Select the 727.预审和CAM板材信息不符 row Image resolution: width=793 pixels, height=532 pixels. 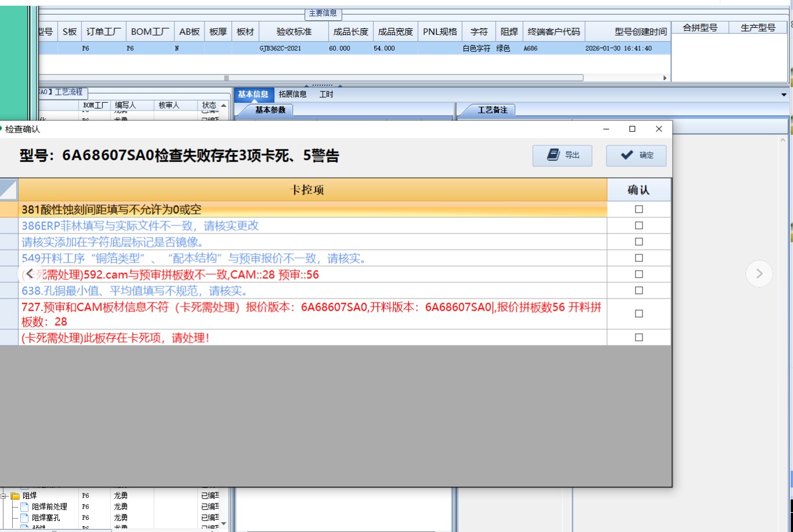point(313,314)
